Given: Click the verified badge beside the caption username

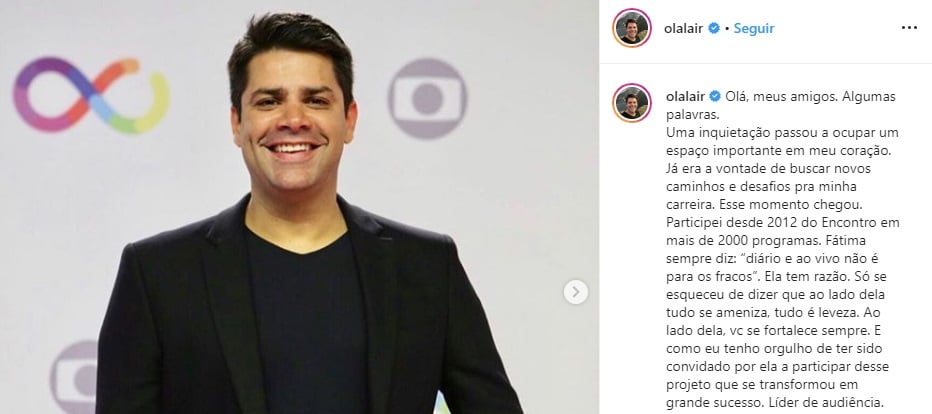Looking at the screenshot, I should 716,96.
